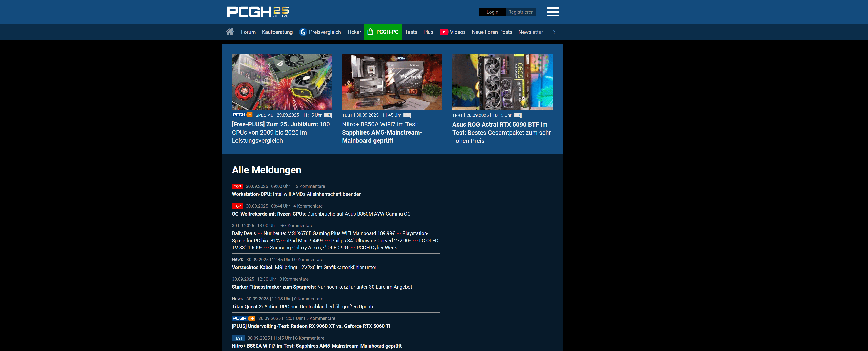The width and height of the screenshot is (868, 351).
Task: Click the PCGH-PC shopping bag icon
Action: point(370,32)
